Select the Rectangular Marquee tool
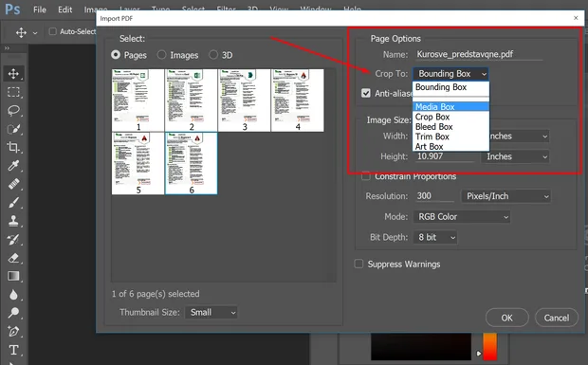The width and height of the screenshot is (588, 365). [13, 92]
